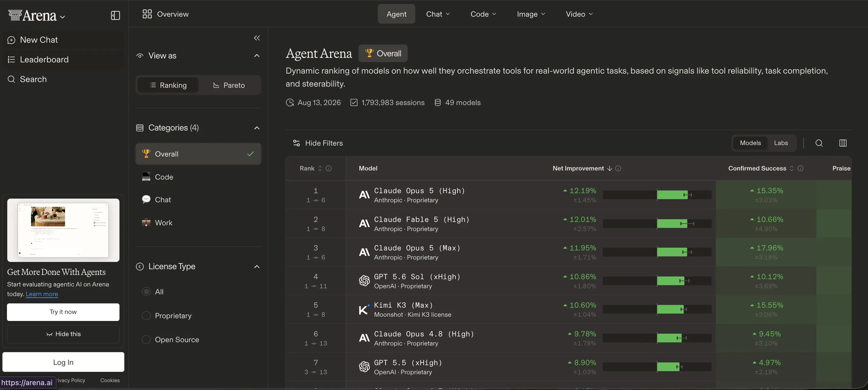Click the Hide this button
The height and width of the screenshot is (390, 868).
pos(63,334)
